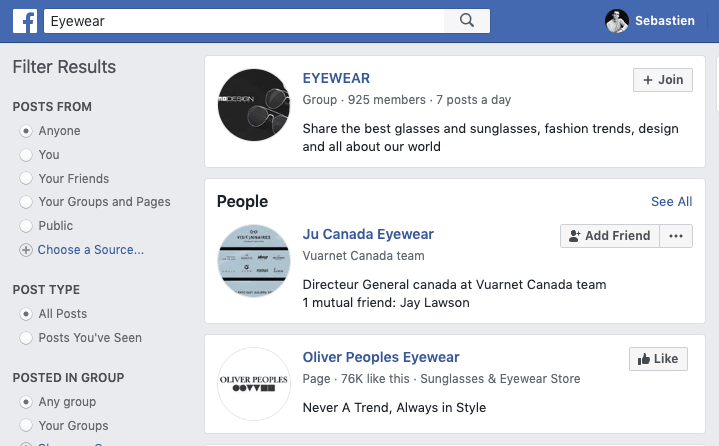Click 'Never A Trend, Always in Style' text

tap(394, 407)
